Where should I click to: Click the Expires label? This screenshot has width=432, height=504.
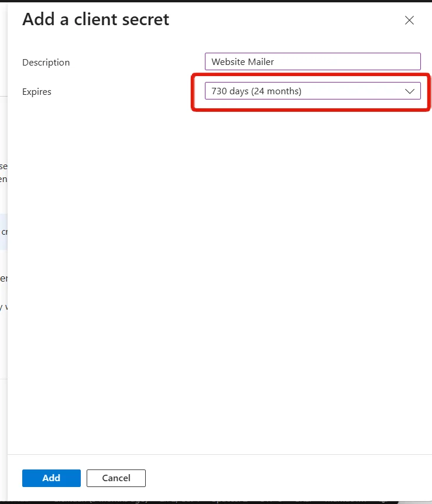pos(37,92)
